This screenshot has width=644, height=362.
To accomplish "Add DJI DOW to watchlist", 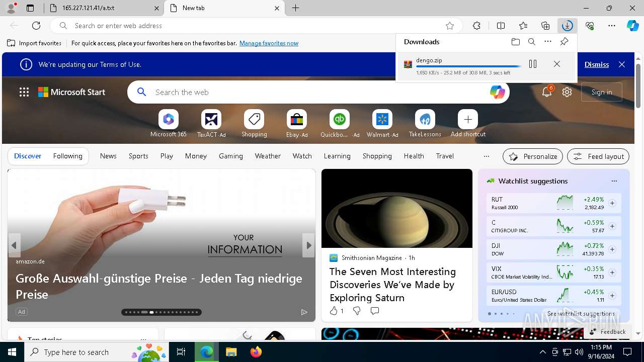I will click(x=612, y=249).
